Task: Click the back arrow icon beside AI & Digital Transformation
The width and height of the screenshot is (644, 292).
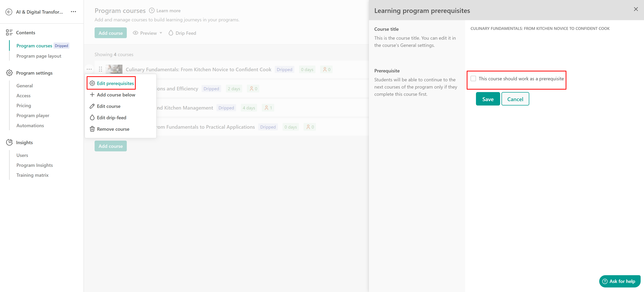Action: click(x=9, y=12)
